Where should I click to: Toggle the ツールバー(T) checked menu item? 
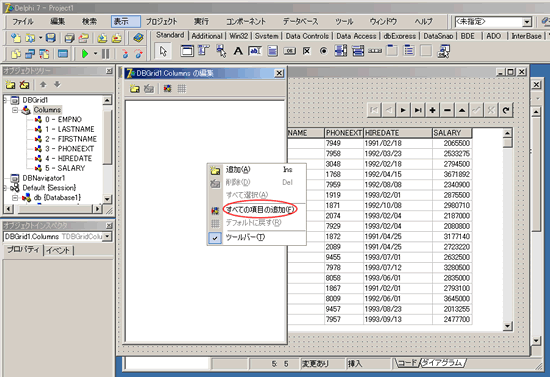click(x=257, y=238)
